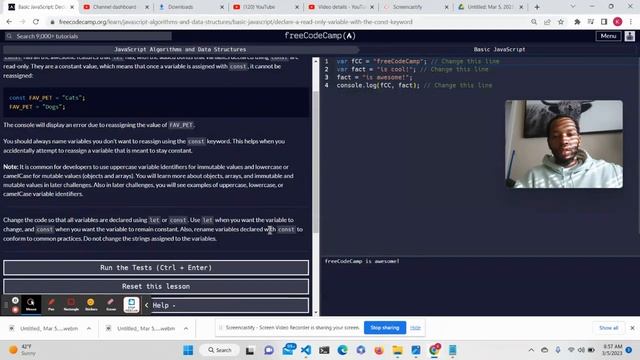
Task: Open Visual Studio Code from taskbar
Action: 305,350
